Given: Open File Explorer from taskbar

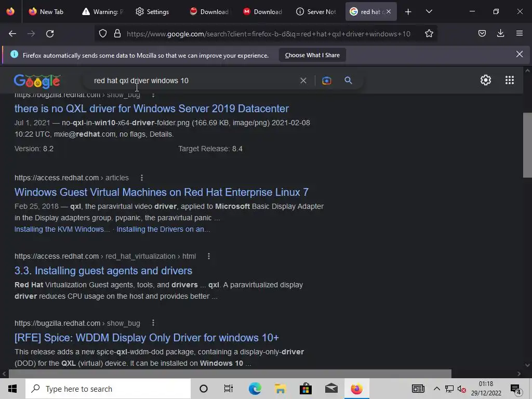Looking at the screenshot, I should [x=280, y=389].
